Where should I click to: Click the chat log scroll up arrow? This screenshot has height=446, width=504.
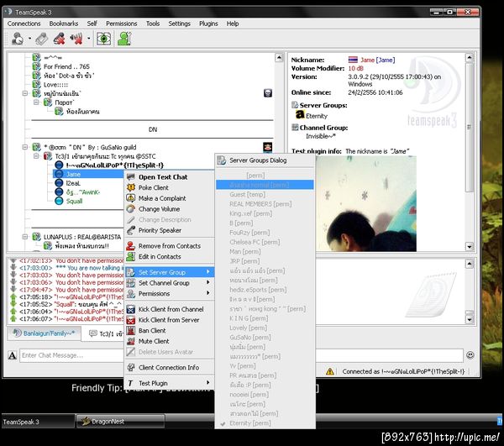[470, 264]
